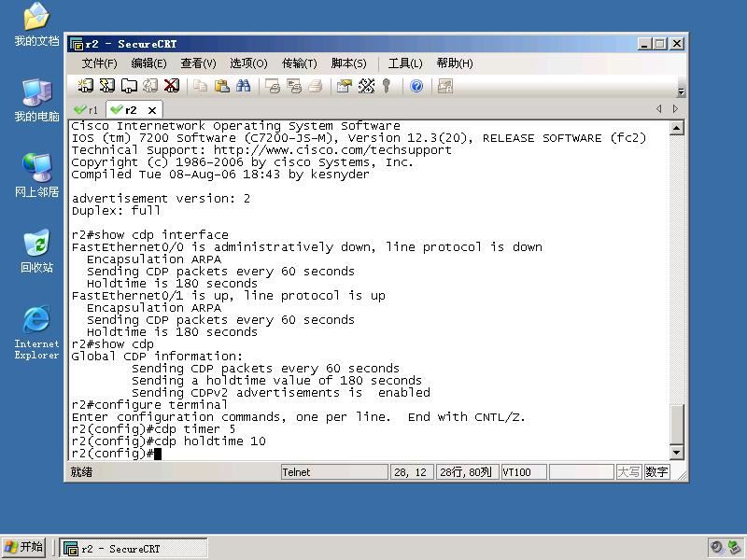Open the 开始 Start button
This screenshot has height=560, width=747.
(24, 547)
